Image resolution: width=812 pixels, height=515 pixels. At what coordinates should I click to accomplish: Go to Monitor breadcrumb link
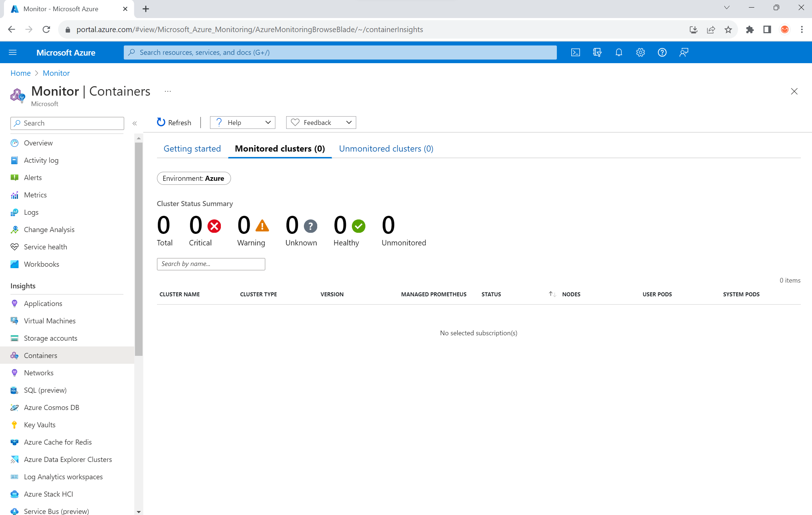[56, 73]
